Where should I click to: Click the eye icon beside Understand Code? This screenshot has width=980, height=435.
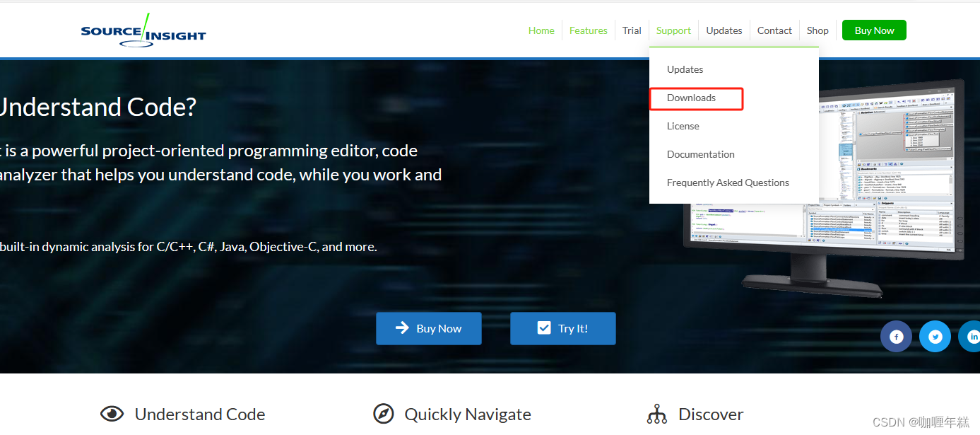pyautogui.click(x=112, y=414)
